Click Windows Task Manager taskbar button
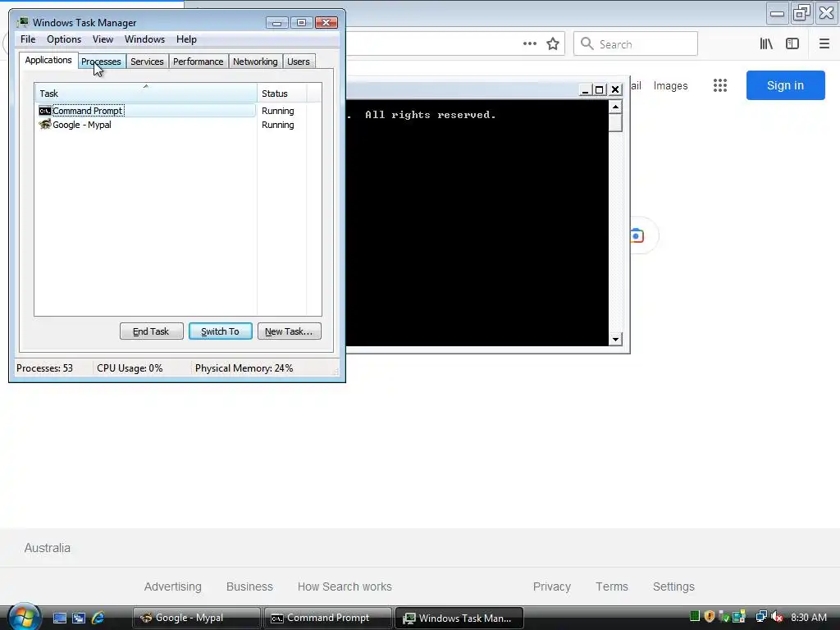The height and width of the screenshot is (630, 840). (459, 618)
